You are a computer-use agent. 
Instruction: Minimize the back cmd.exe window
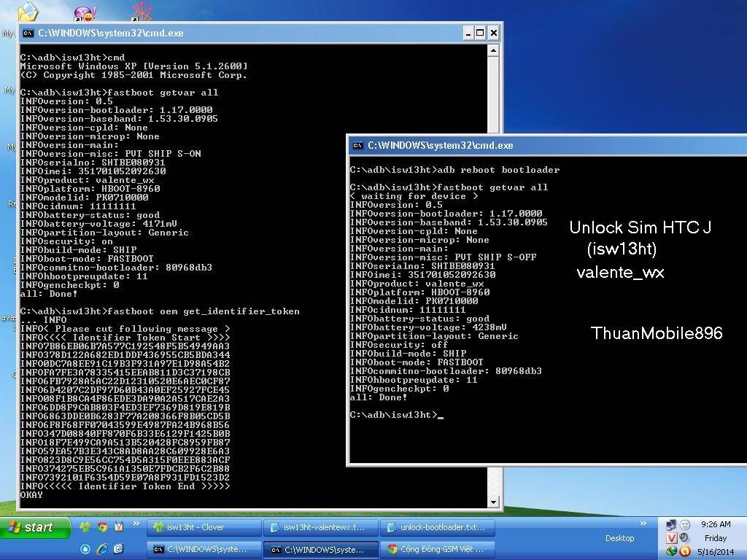468,33
